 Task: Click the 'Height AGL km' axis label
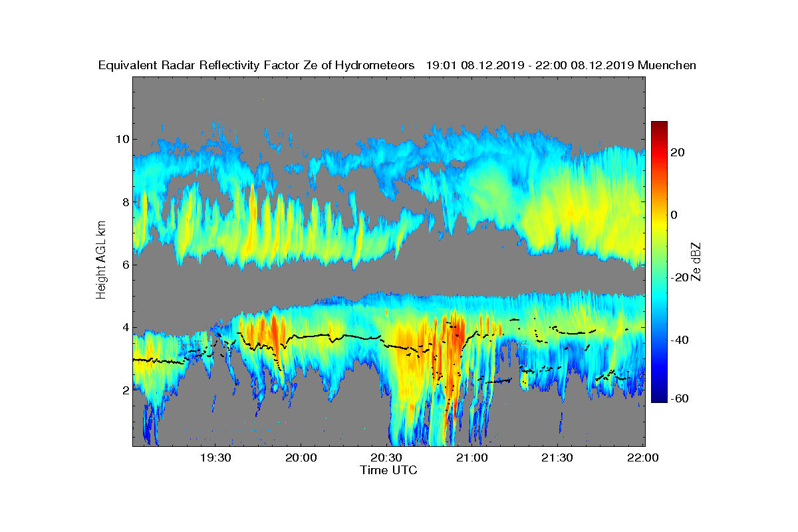pyautogui.click(x=101, y=261)
